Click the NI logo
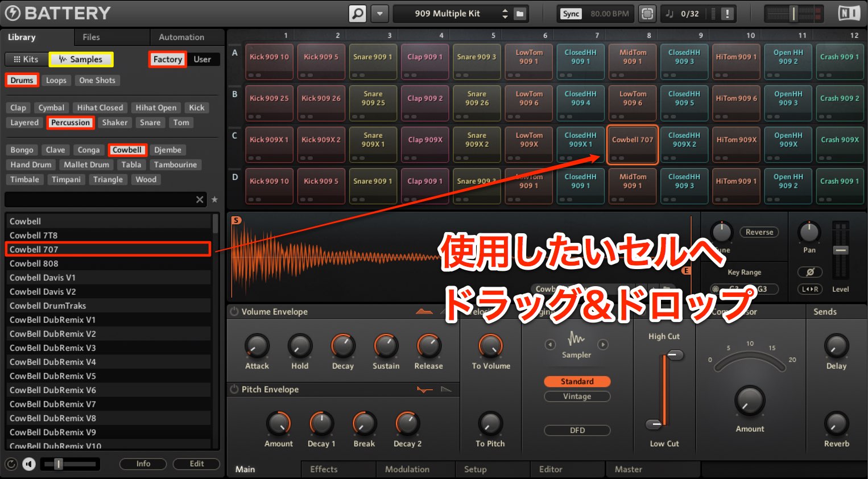The width and height of the screenshot is (868, 479). coord(849,13)
